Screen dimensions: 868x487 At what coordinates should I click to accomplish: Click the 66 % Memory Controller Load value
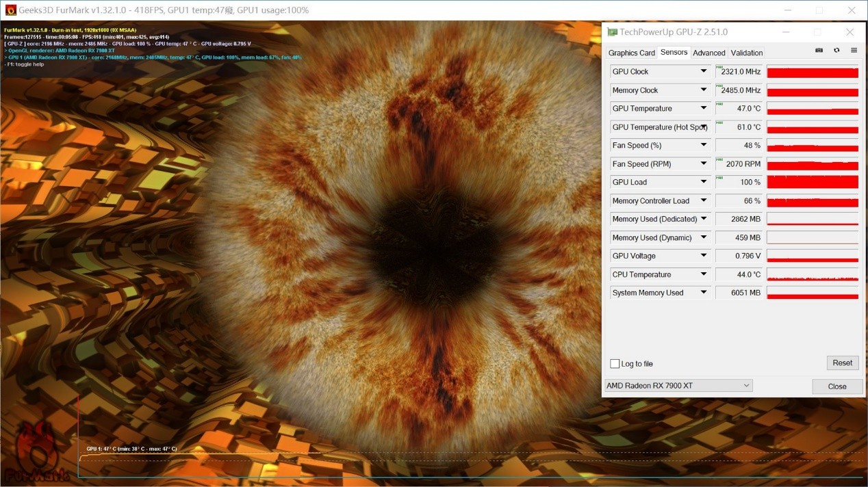(739, 200)
